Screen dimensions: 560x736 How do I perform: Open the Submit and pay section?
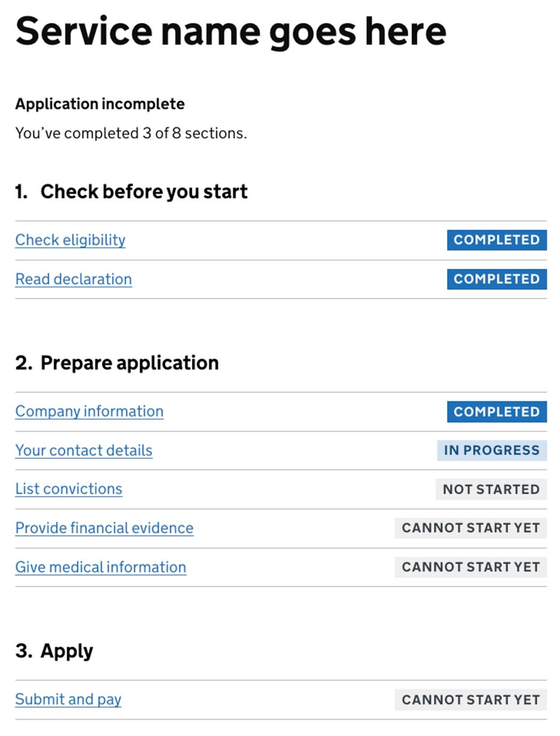click(x=68, y=699)
